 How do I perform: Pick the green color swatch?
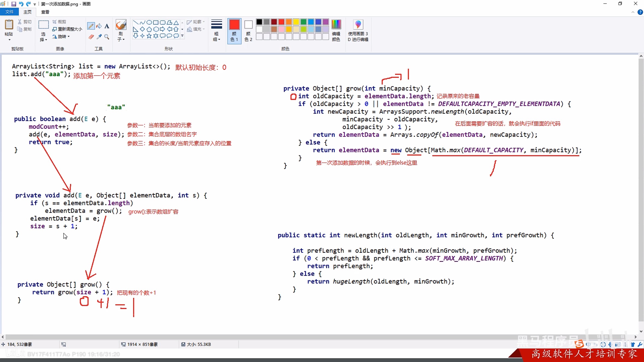[x=303, y=22]
